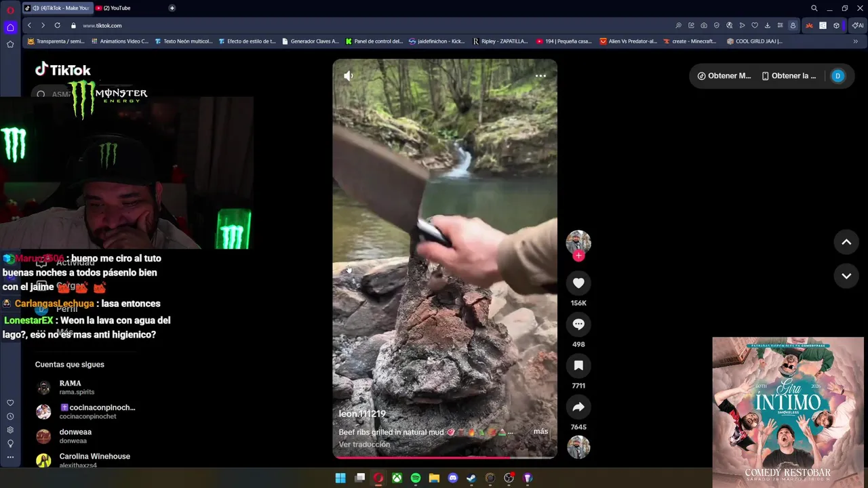Open the Opera menu logo
The height and width of the screenshot is (488, 868).
[x=10, y=9]
